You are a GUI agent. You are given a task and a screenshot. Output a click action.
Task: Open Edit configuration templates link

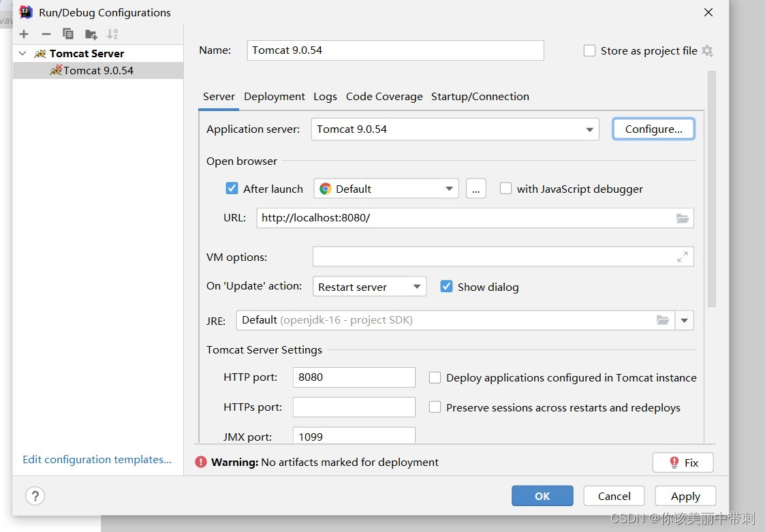pos(97,459)
